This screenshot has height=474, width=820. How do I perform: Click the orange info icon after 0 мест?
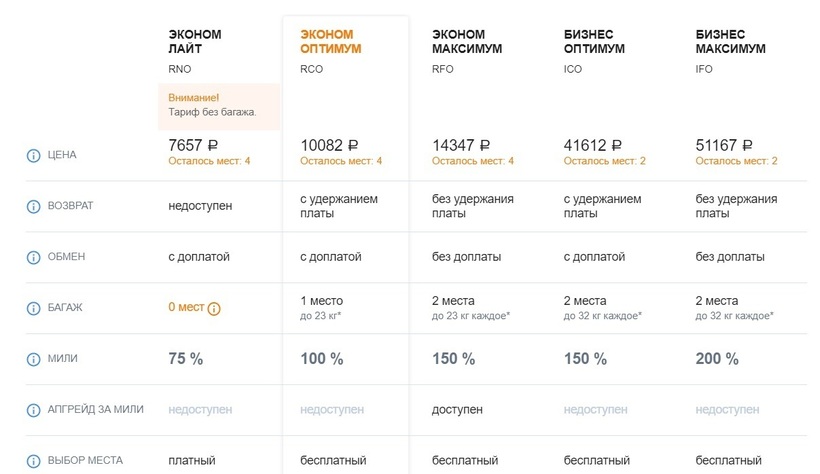pos(214,308)
